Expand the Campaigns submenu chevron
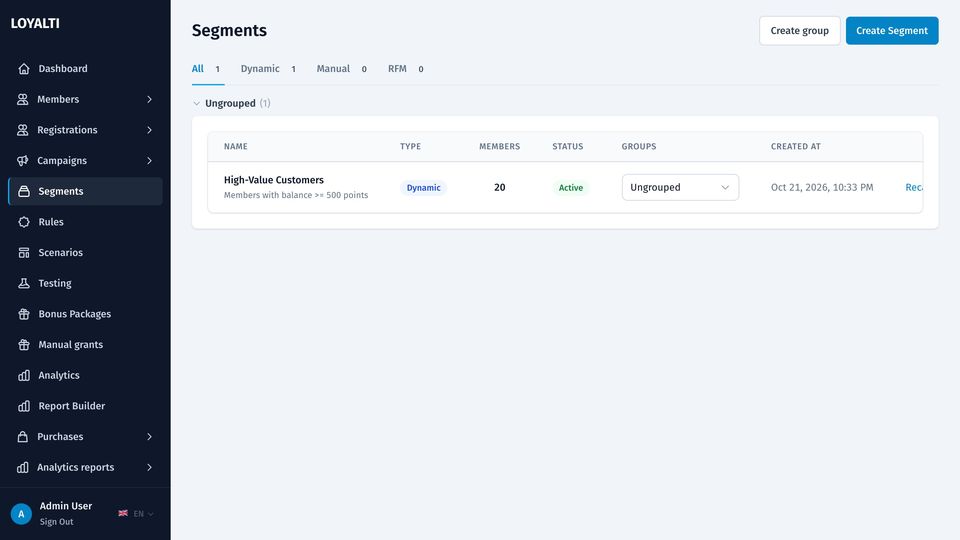Viewport: 960px width, 540px height. pyautogui.click(x=149, y=160)
